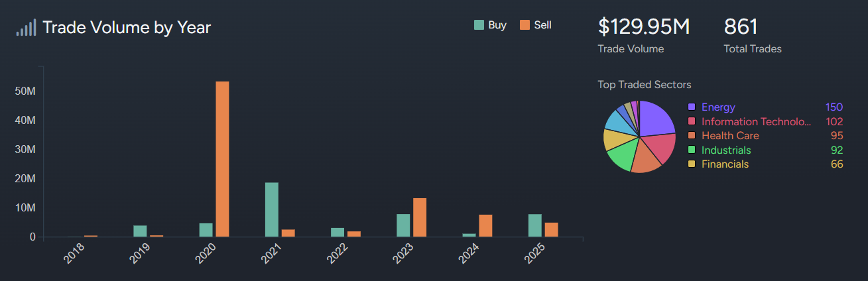Click the 2024 Sell bar
868x281 pixels.
coord(485,225)
